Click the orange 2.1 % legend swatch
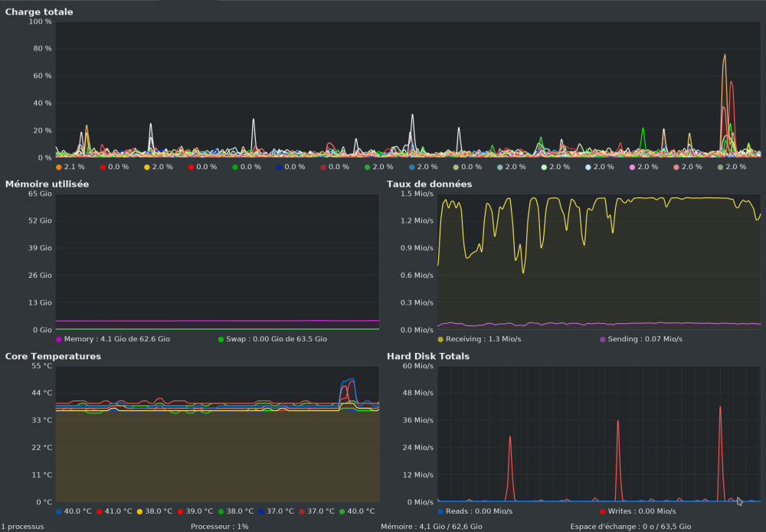The height and width of the screenshot is (532, 766). tap(59, 168)
